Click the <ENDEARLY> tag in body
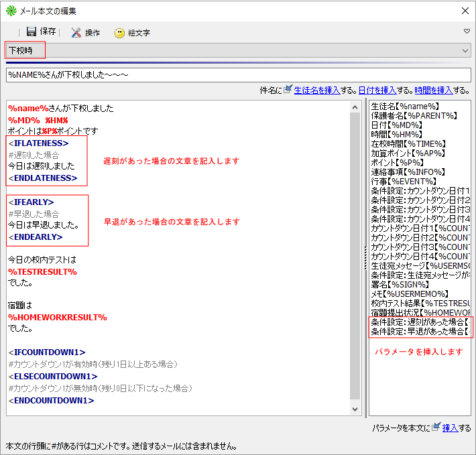The width and height of the screenshot is (476, 455). tap(36, 237)
